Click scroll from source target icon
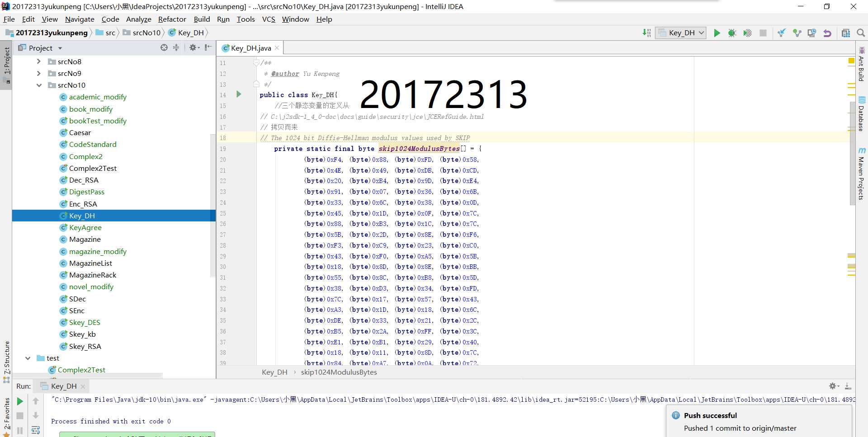Viewport: 868px width, 437px height. click(164, 47)
